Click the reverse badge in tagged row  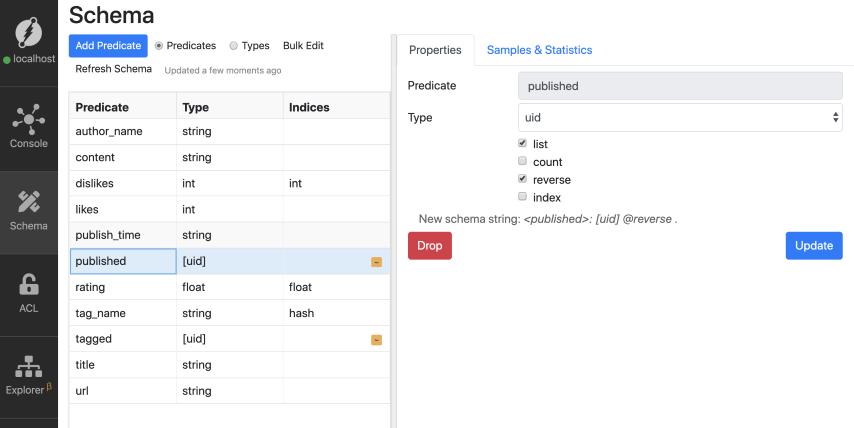point(376,340)
